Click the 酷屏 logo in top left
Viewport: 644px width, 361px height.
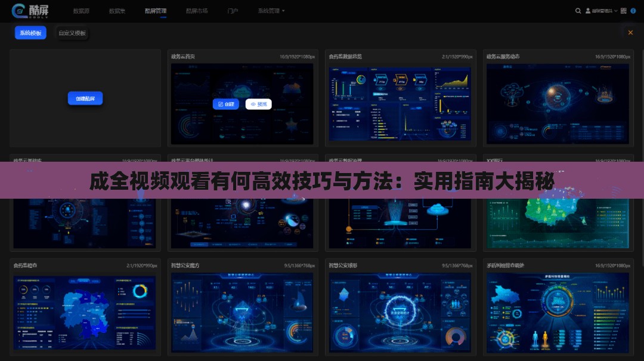[30, 11]
